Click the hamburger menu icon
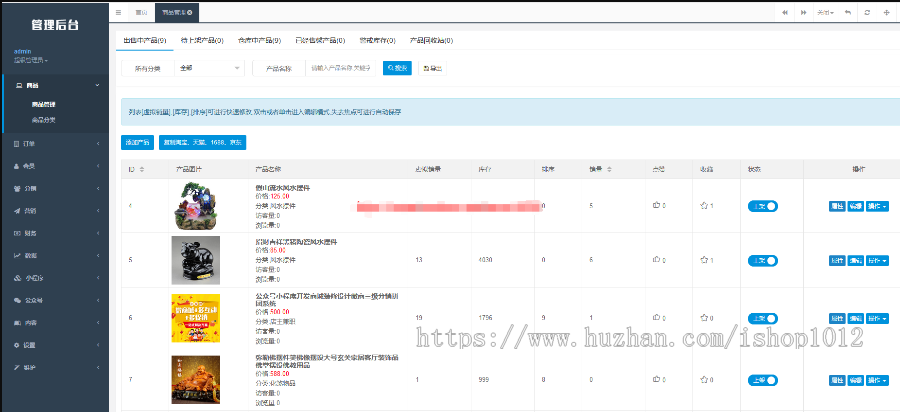This screenshot has width=900, height=412. coord(118,12)
